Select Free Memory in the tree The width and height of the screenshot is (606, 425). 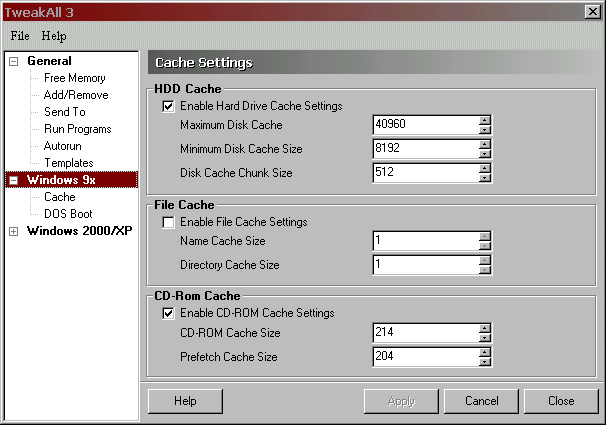pyautogui.click(x=75, y=78)
